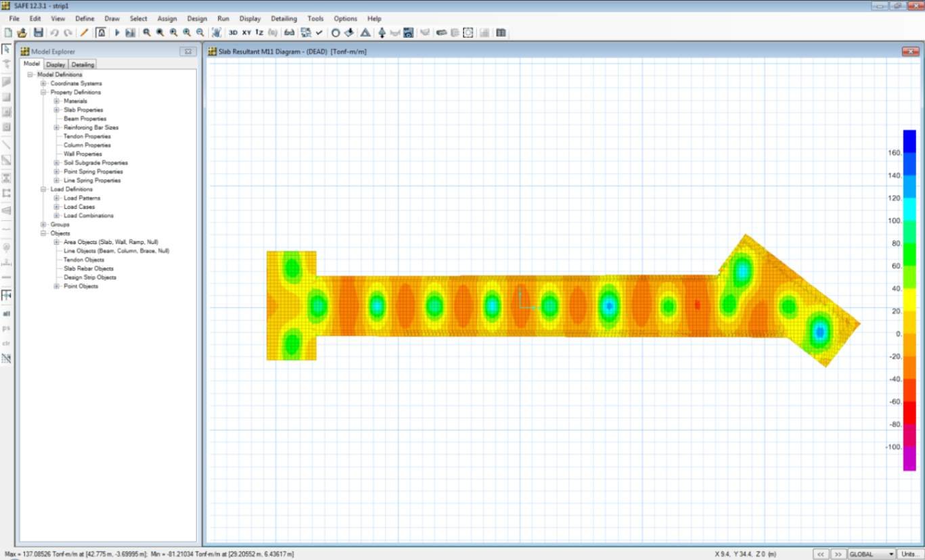Viewport: 925px width, 560px height.
Task: Toggle the checkmark icon in toolbar
Action: tap(319, 32)
